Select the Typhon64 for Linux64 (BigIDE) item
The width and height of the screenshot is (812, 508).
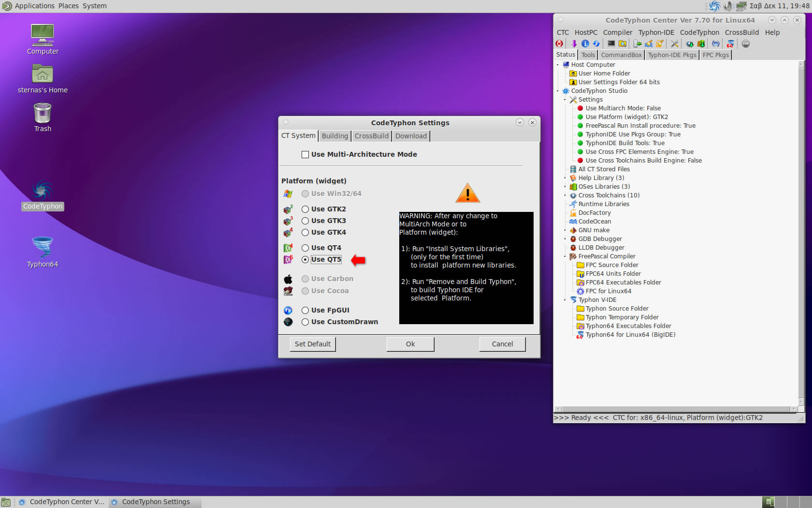pos(630,335)
